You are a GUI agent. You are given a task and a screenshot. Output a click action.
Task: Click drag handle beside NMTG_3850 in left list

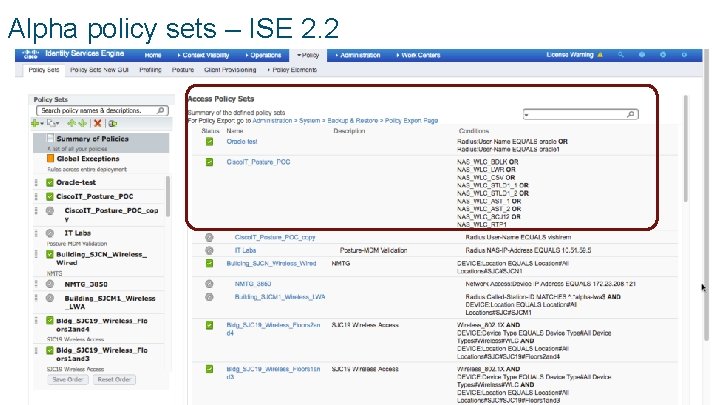36,284
